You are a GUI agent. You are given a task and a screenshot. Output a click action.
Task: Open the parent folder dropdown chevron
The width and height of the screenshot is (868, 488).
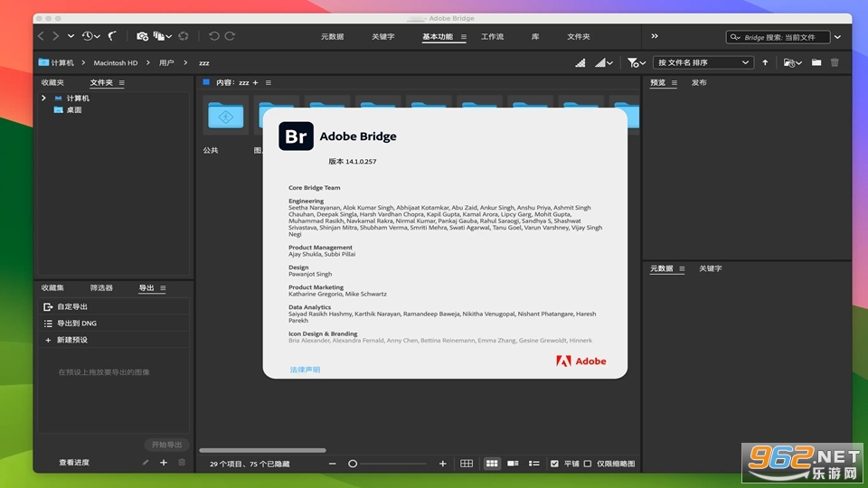click(x=71, y=36)
